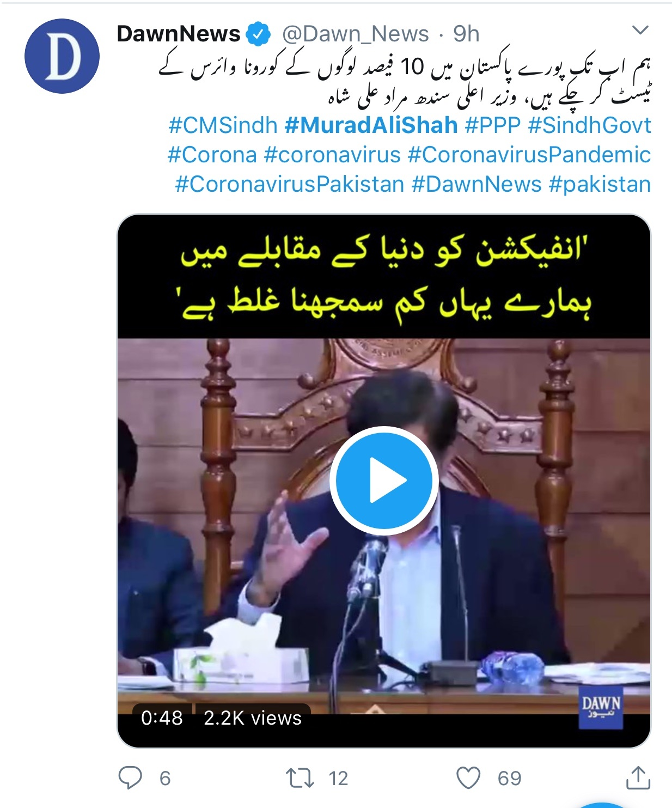Follow the #PPP hashtag link

click(493, 125)
